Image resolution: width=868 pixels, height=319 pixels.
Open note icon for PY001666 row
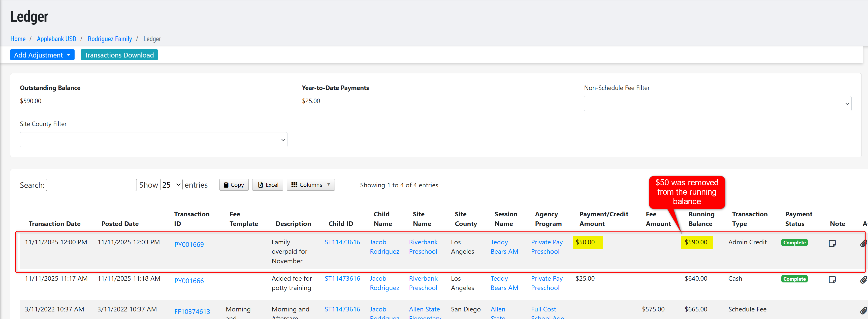tap(832, 280)
